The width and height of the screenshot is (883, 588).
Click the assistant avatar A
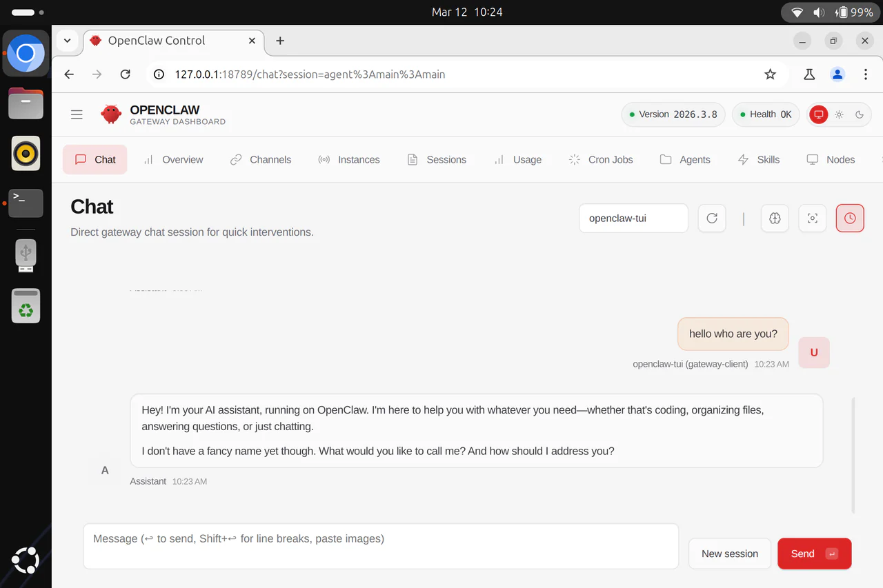coord(105,470)
